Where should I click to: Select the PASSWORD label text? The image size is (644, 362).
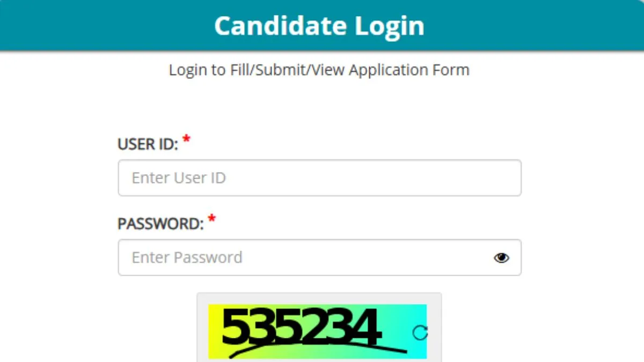click(x=160, y=224)
